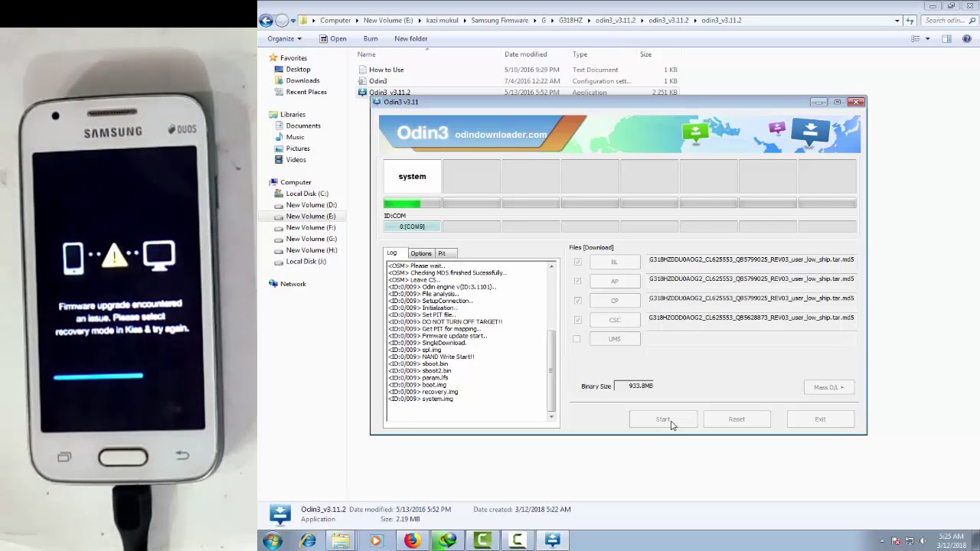Refresh the Explorer address bar
The image size is (980, 551).
[x=910, y=21]
